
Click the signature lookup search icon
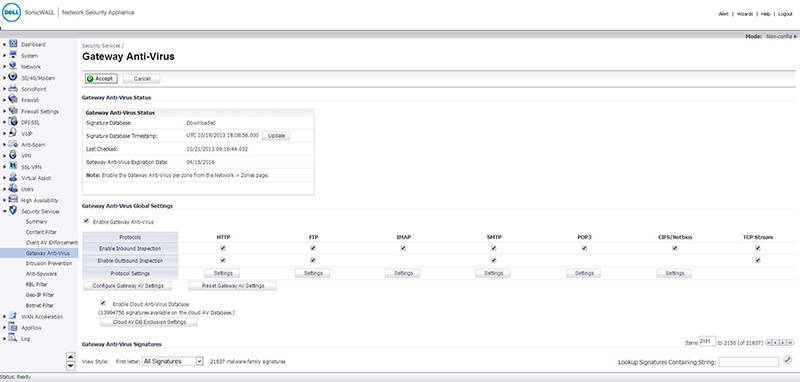788,361
